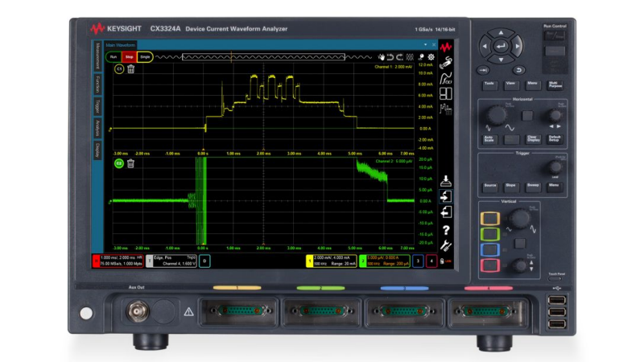The image size is (644, 362).
Task: Click the on-screen Run button
Action: tap(114, 57)
